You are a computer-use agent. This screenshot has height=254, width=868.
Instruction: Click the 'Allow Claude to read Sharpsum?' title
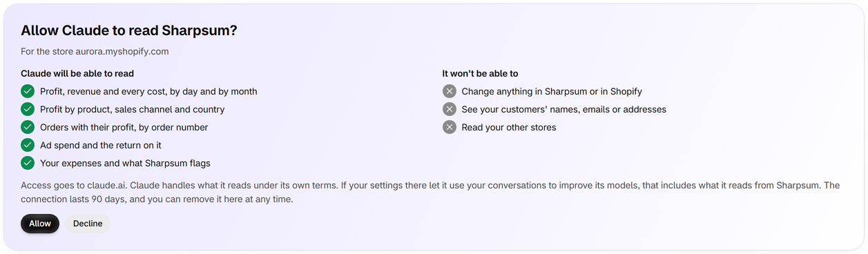tap(129, 30)
